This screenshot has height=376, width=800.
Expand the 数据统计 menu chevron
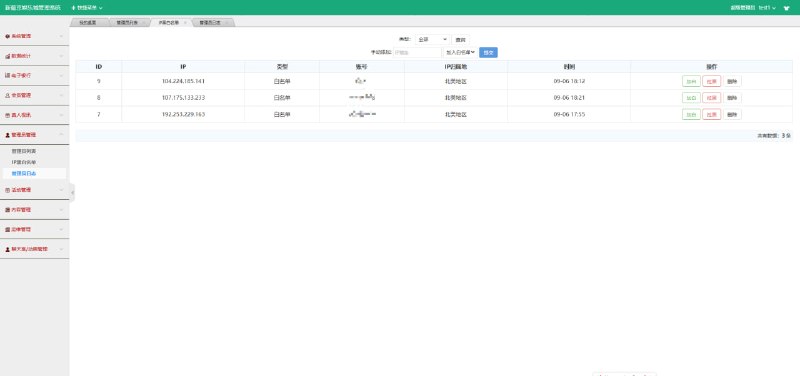coord(61,56)
